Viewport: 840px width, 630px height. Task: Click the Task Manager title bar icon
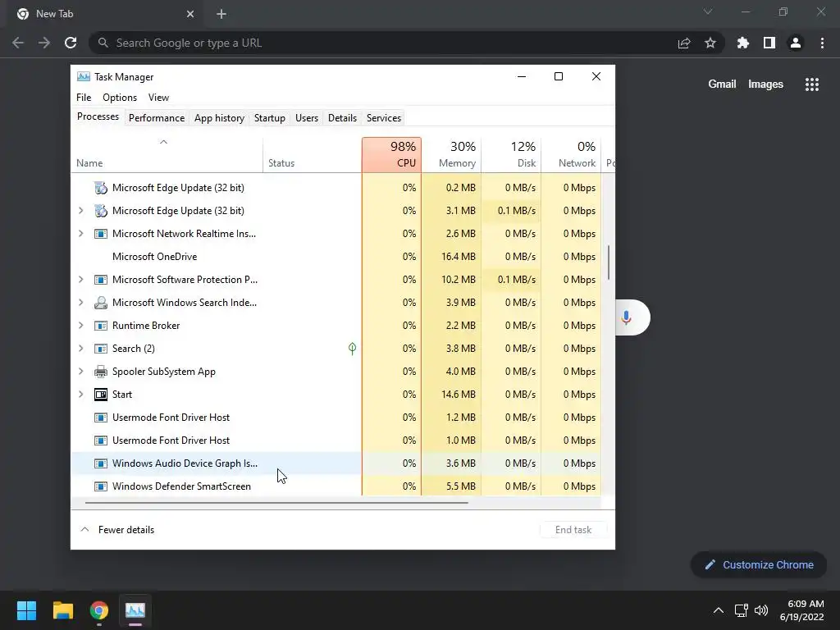[84, 76]
